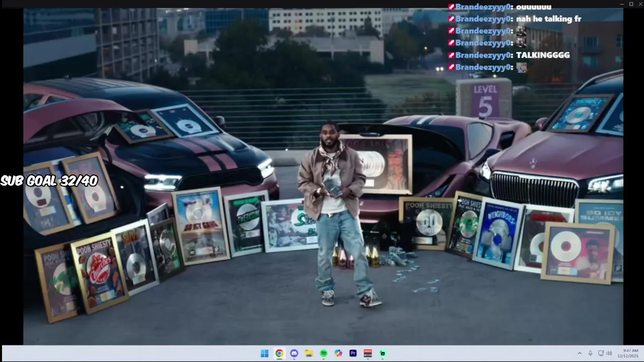644x362 pixels.
Task: Open the Copilot app in taskbar
Action: pyautogui.click(x=338, y=353)
